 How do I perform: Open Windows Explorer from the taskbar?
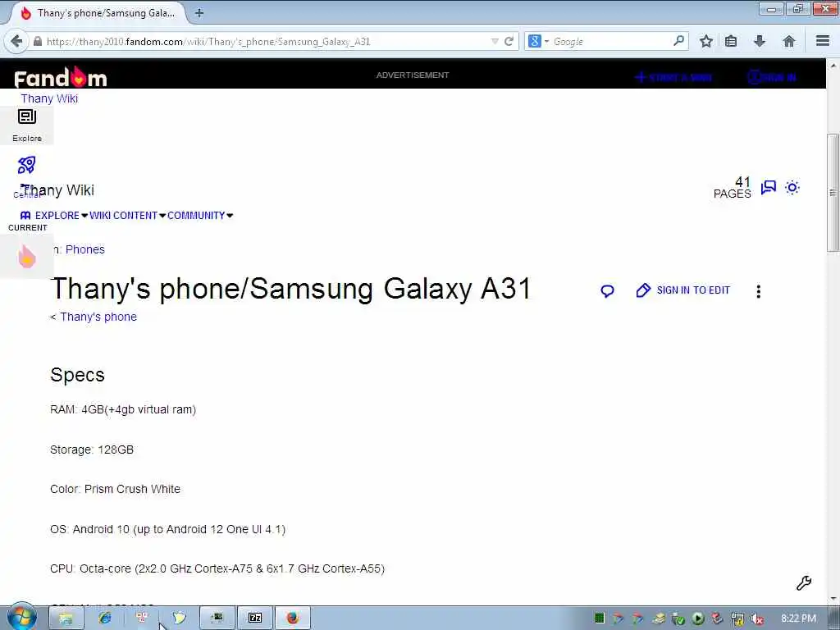pos(66,619)
